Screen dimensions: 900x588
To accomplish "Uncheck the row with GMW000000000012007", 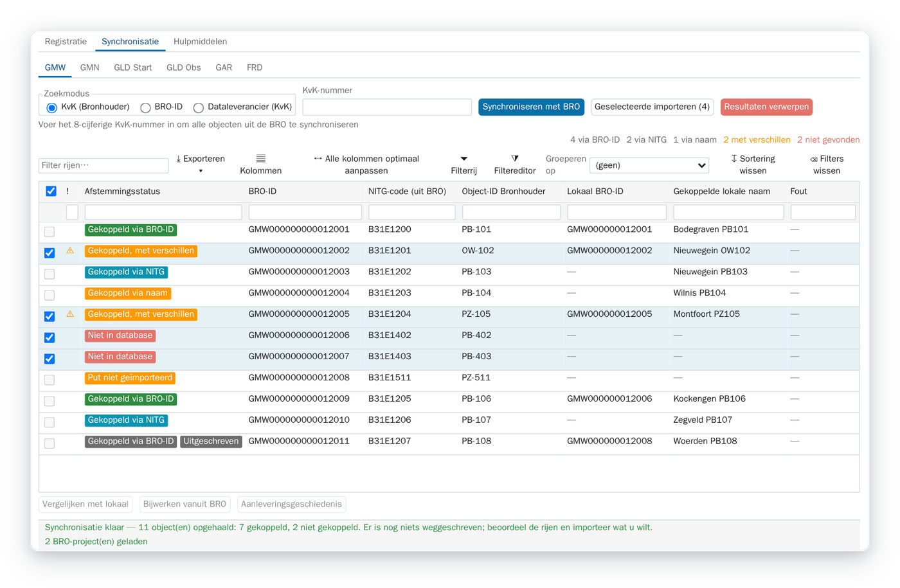I will point(50,359).
